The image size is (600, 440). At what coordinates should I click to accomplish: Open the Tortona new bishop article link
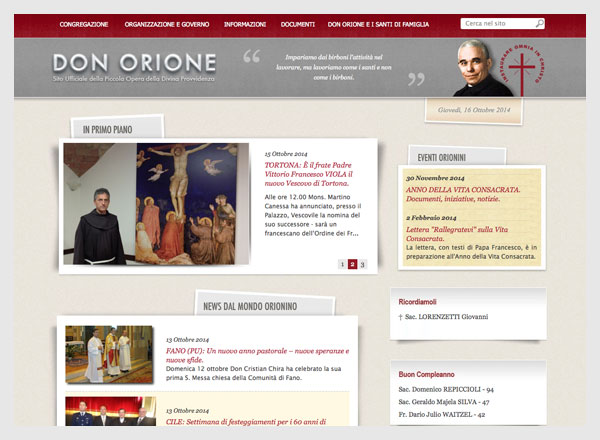tap(308, 174)
